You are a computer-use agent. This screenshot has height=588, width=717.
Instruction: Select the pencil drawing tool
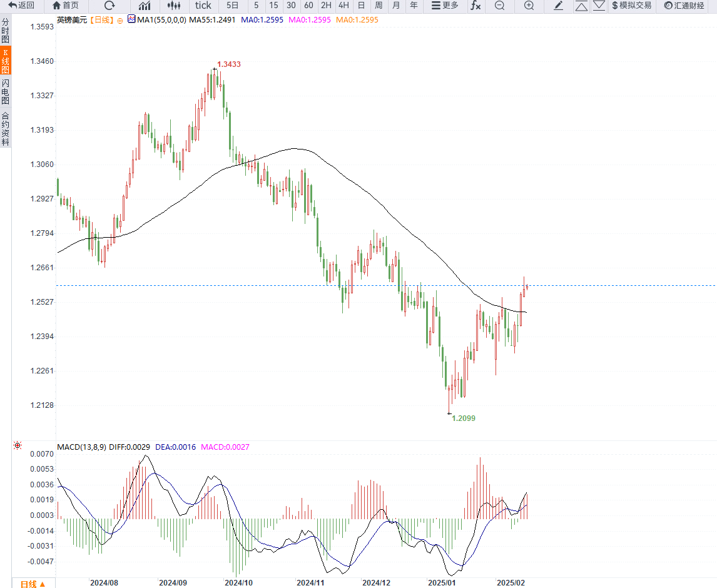[559, 6]
